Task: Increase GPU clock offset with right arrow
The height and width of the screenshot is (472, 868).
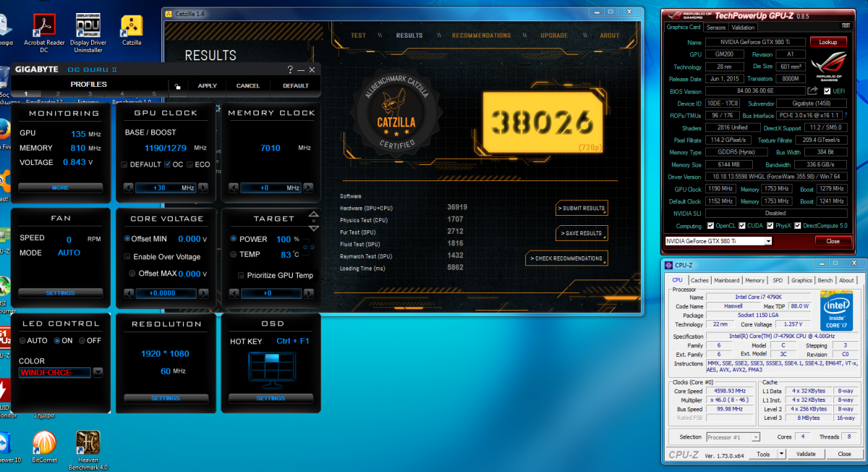Action: coord(203,188)
